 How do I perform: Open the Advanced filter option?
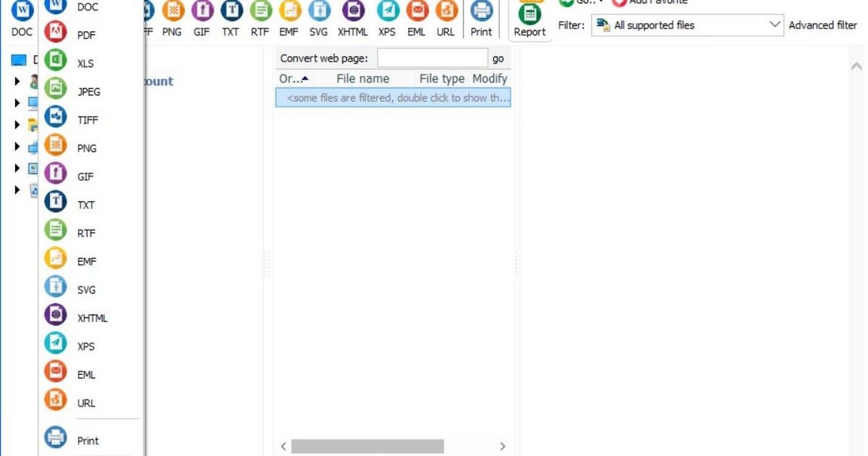[823, 25]
